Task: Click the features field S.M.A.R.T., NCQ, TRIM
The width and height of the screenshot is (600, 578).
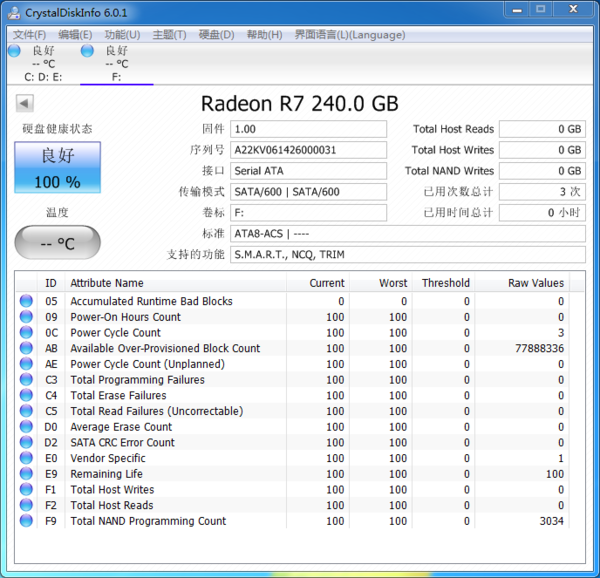Action: [x=408, y=254]
